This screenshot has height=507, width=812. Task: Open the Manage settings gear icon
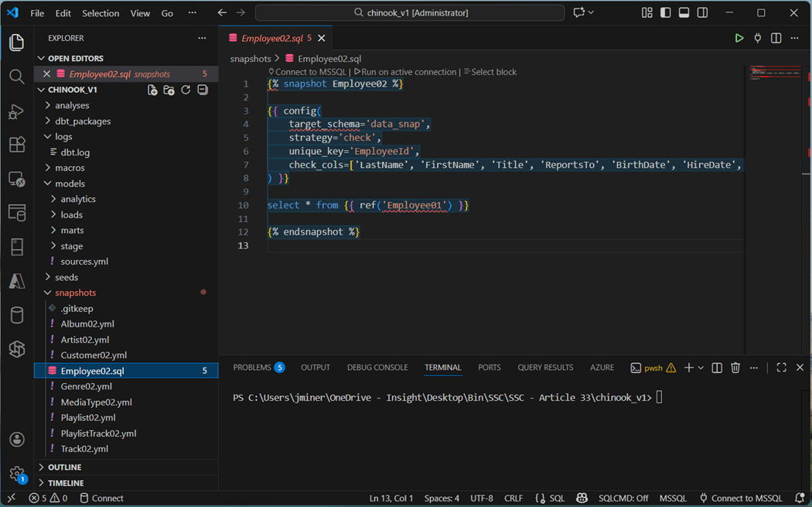click(16, 473)
